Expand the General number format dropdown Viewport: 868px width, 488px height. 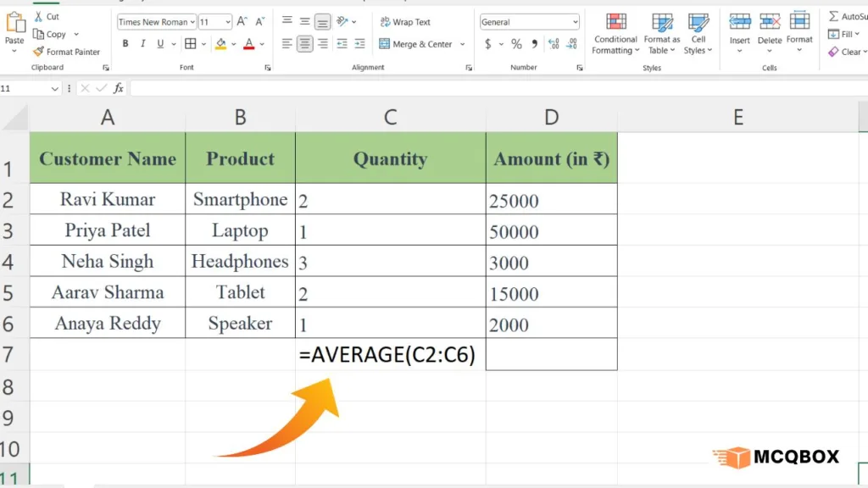coord(576,22)
